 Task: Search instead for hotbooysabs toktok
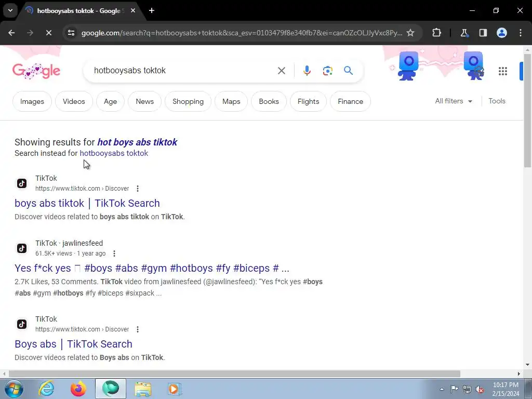coord(114,153)
